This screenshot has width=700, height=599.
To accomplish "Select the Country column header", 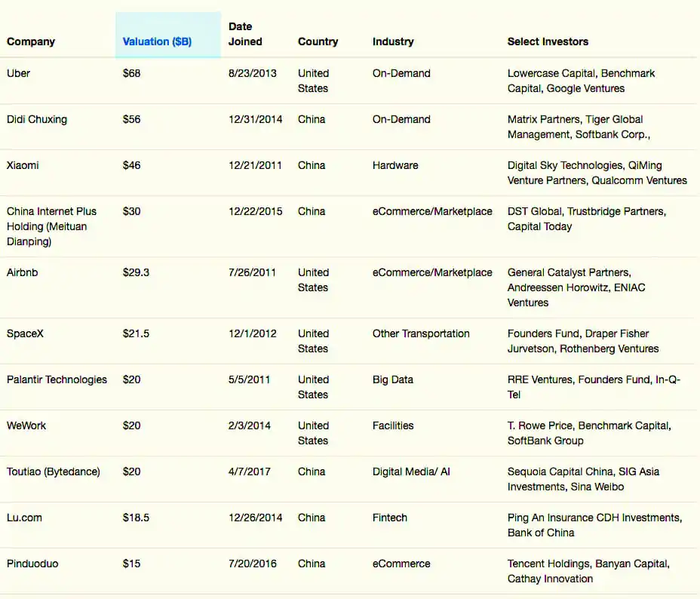I will (318, 41).
